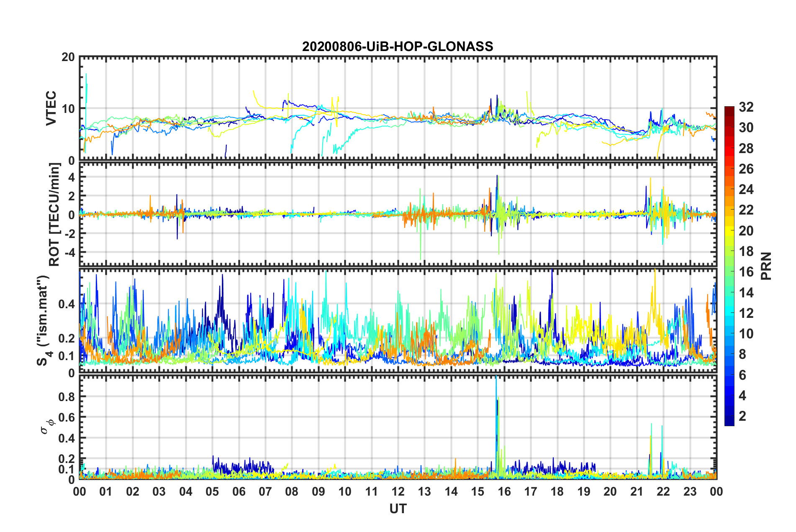Screen dimensions: 796x532
Task: Select the ROT [TECU/min] axis label
Action: coord(54,215)
